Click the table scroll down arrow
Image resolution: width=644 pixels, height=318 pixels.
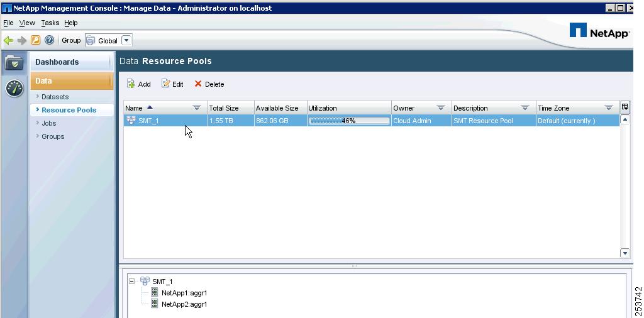click(625, 253)
